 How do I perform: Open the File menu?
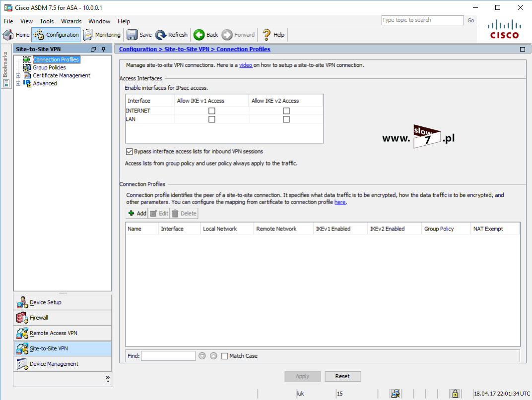coord(8,21)
